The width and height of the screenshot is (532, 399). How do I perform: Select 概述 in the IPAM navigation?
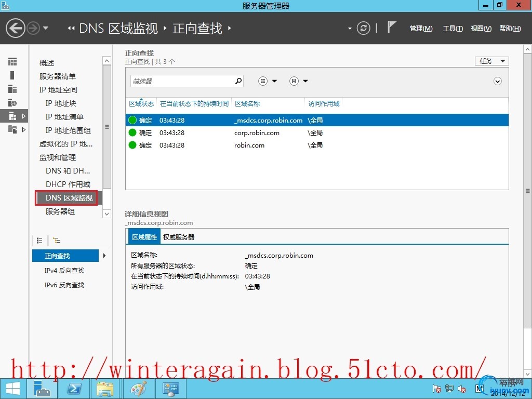click(x=47, y=63)
